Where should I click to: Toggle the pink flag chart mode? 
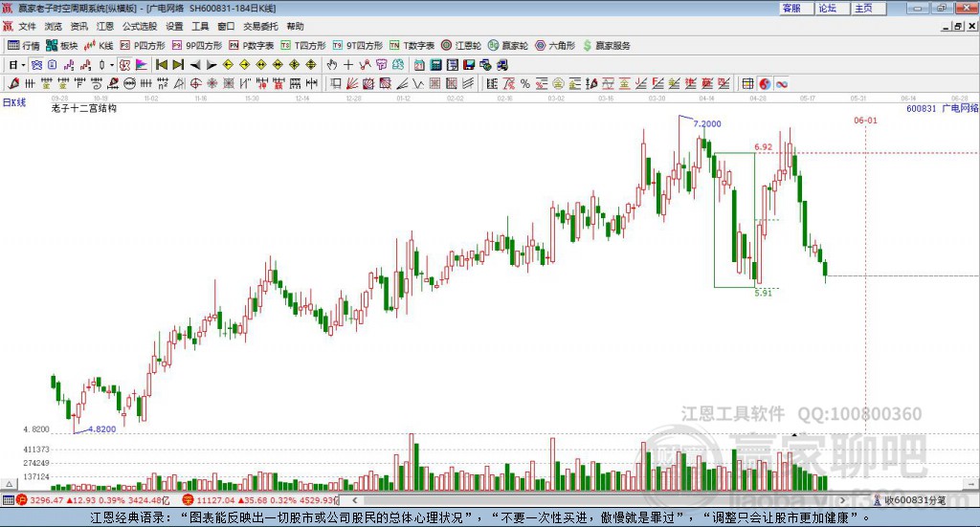[x=142, y=65]
